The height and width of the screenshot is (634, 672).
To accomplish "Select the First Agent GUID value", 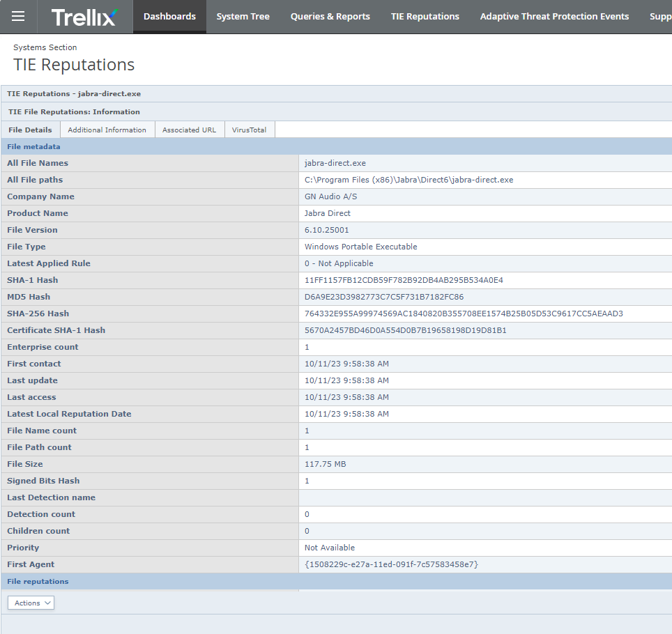I will pos(391,564).
